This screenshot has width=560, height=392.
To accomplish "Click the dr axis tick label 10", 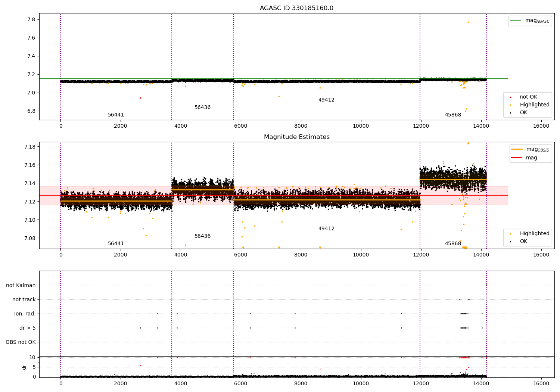I will tap(32, 358).
